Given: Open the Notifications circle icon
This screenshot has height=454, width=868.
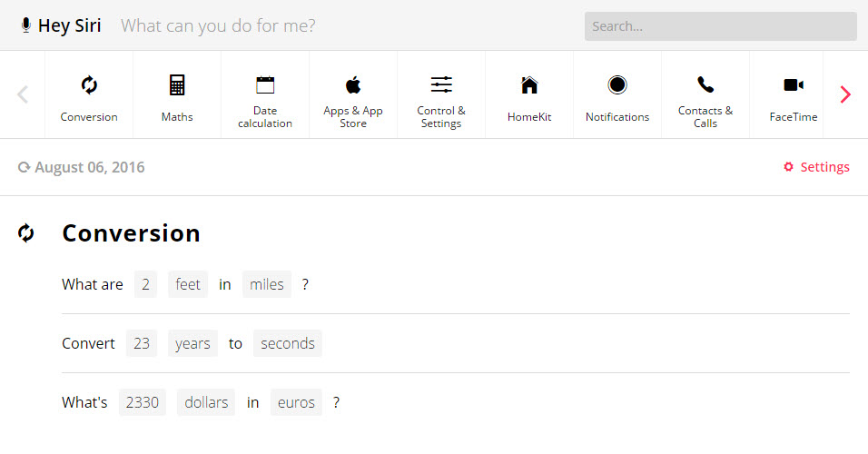Looking at the screenshot, I should pyautogui.click(x=617, y=85).
